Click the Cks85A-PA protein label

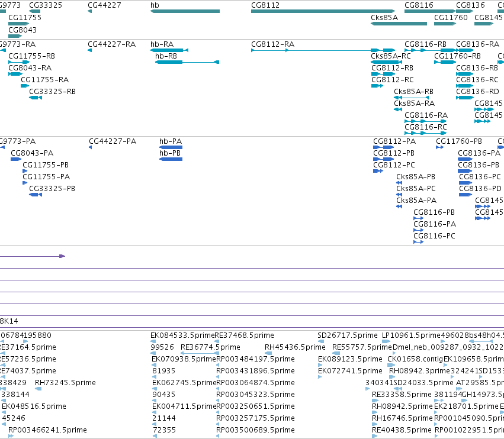click(x=416, y=201)
